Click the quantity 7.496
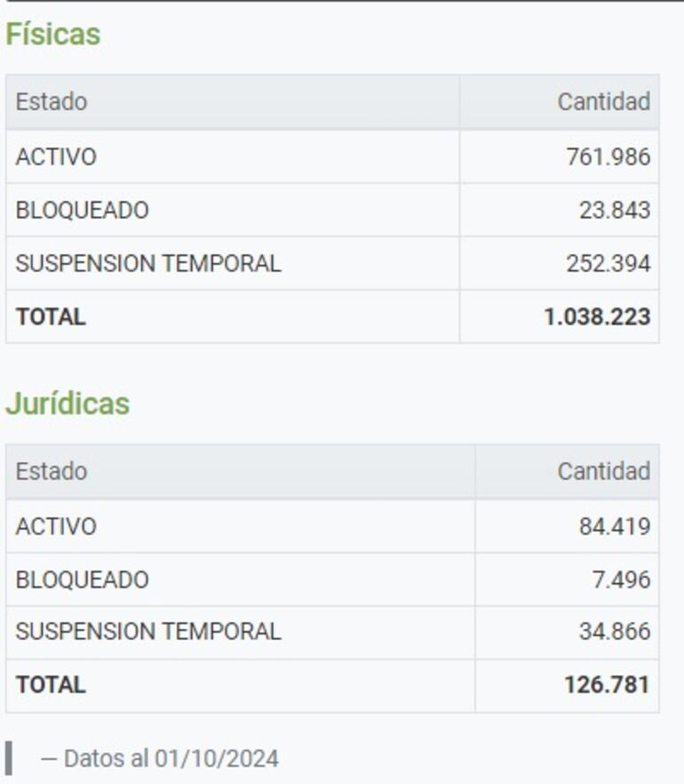The height and width of the screenshot is (784, 684). (621, 580)
